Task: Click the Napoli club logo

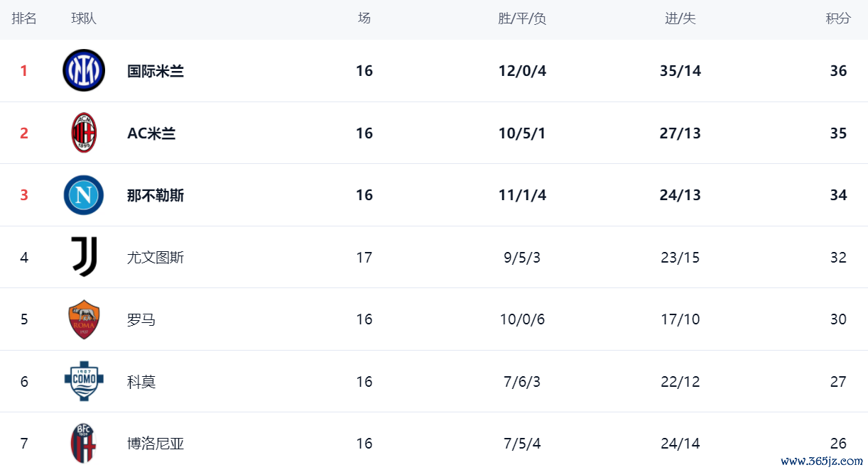Action: (84, 195)
